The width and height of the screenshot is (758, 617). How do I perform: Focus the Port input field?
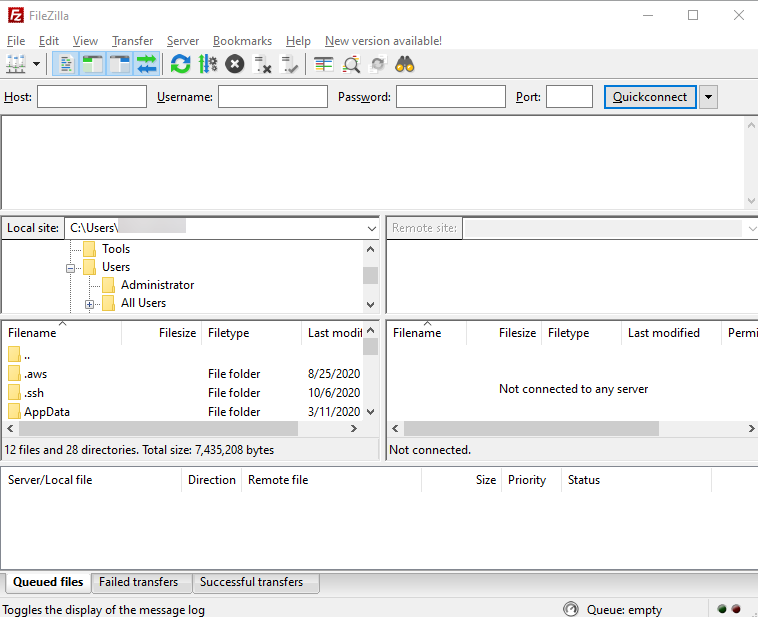click(569, 97)
